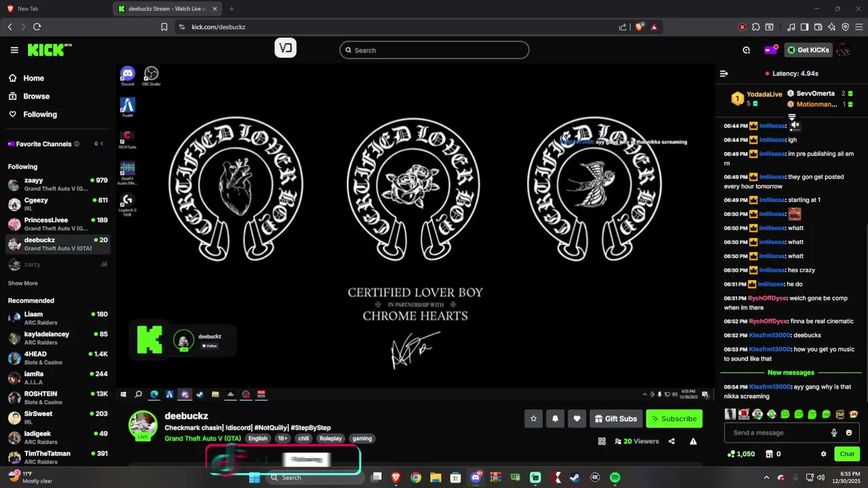The height and width of the screenshot is (488, 868).
Task: Click the microphone icon in message box
Action: click(x=834, y=432)
